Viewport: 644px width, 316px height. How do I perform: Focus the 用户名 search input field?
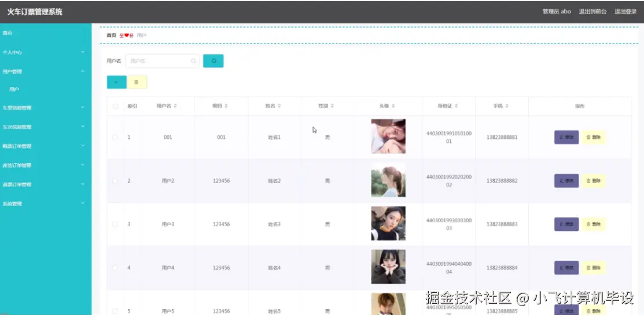click(162, 61)
